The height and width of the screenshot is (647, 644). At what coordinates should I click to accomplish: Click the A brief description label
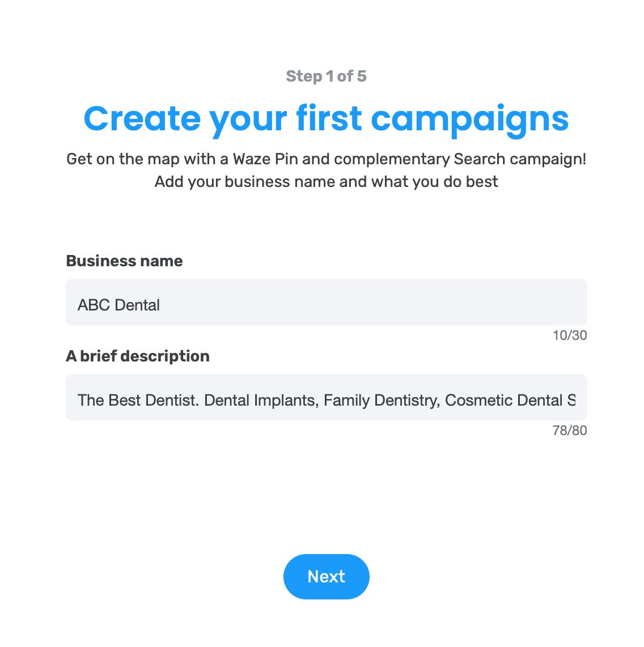[138, 356]
